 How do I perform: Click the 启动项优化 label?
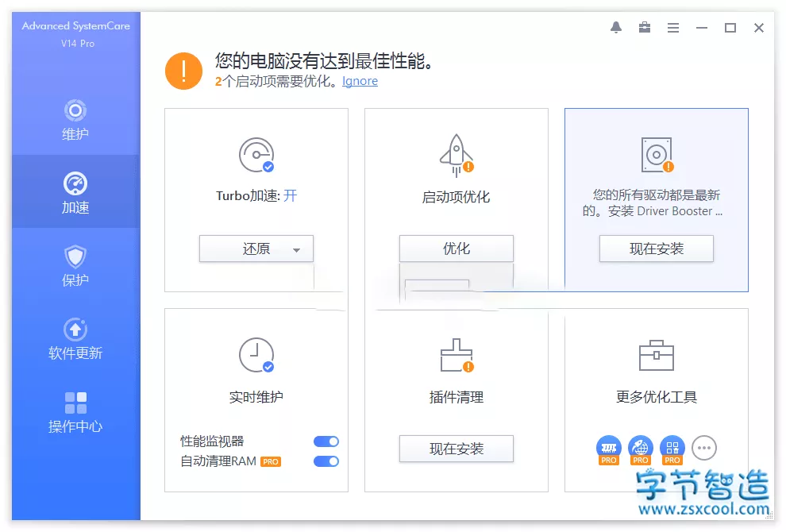[x=457, y=197]
